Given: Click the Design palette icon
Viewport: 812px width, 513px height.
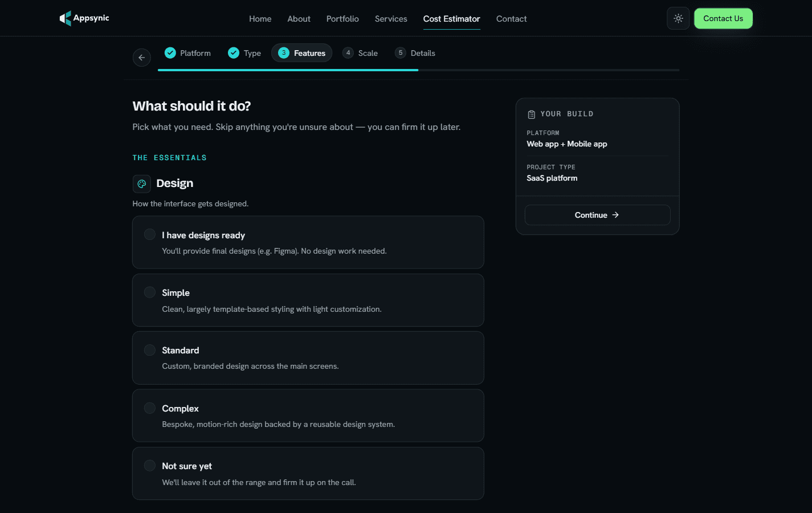Looking at the screenshot, I should click(142, 184).
